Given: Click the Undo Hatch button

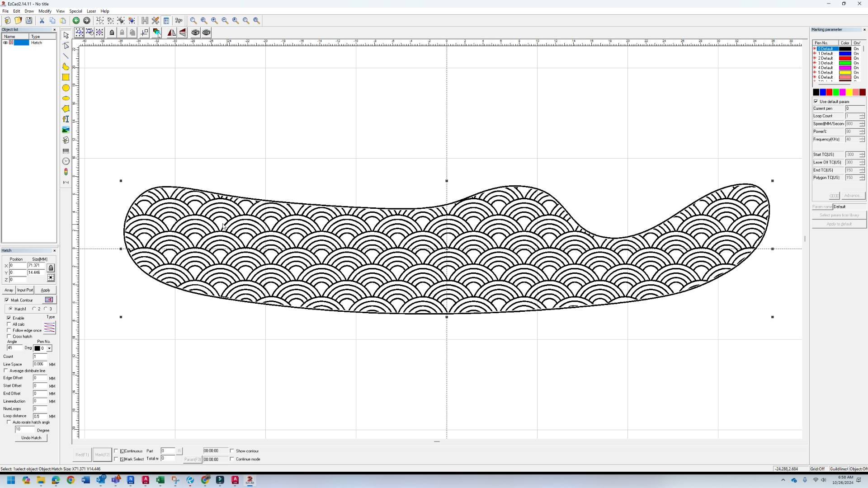Looking at the screenshot, I should point(31,438).
